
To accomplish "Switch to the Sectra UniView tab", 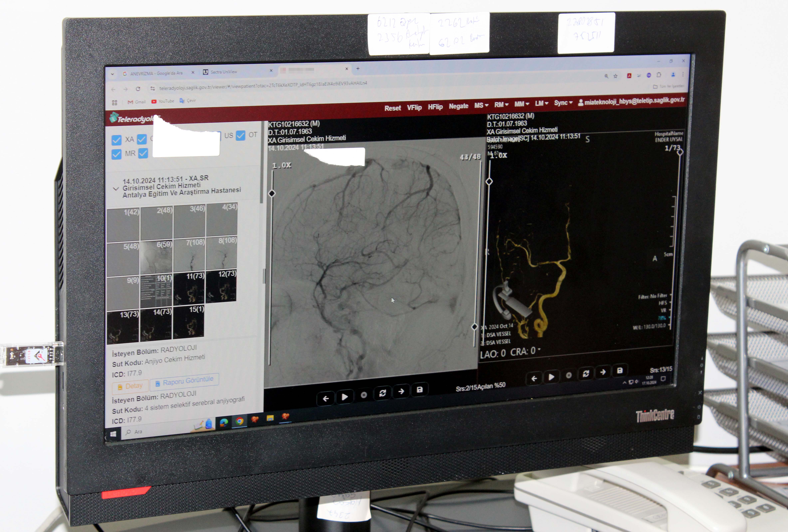I will [224, 72].
